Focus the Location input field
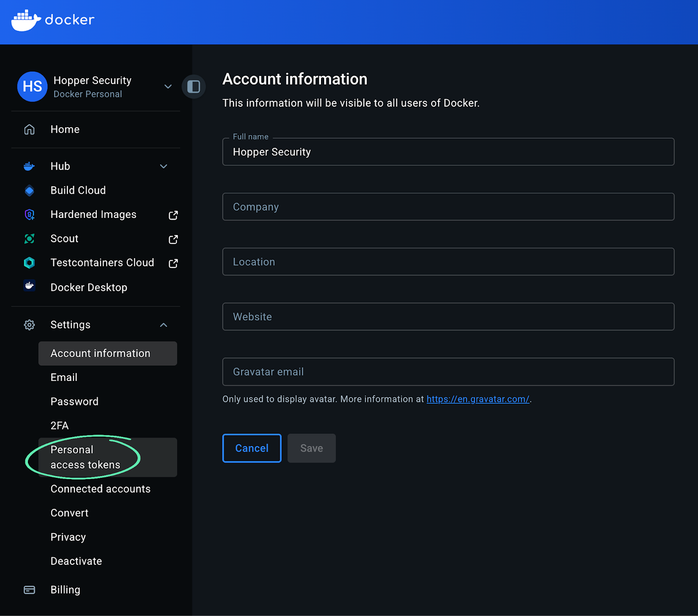This screenshot has width=698, height=616. (448, 262)
